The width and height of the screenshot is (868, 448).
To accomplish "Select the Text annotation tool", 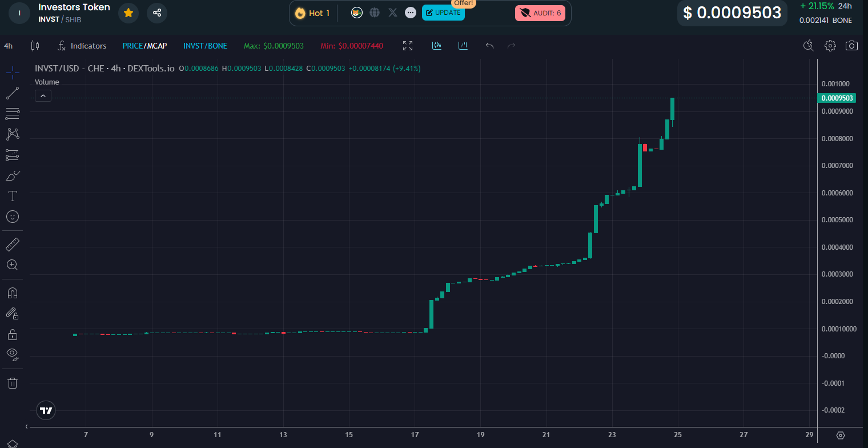I will click(x=13, y=196).
